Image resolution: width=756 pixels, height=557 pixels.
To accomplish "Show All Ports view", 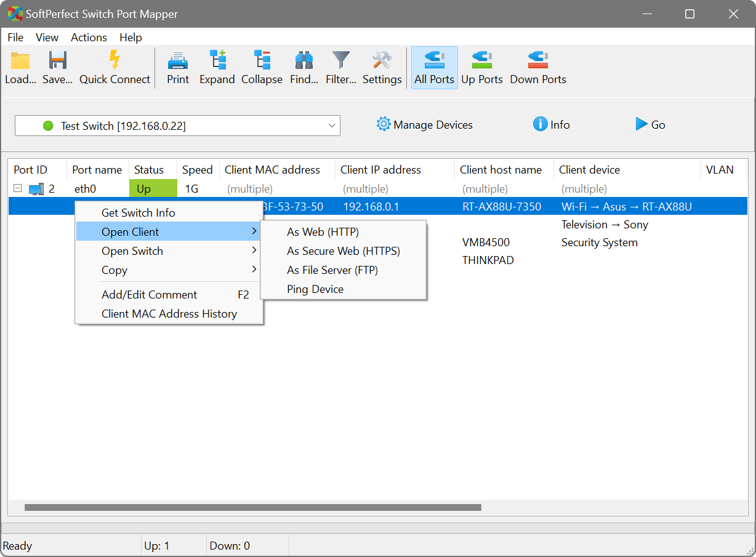I will [434, 68].
